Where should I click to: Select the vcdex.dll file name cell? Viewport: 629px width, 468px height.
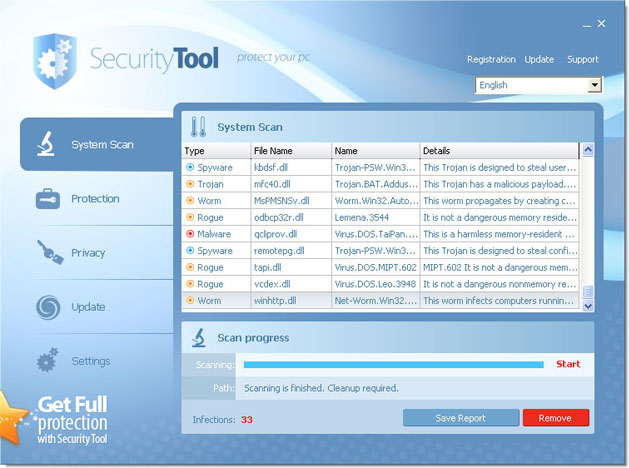tap(291, 284)
